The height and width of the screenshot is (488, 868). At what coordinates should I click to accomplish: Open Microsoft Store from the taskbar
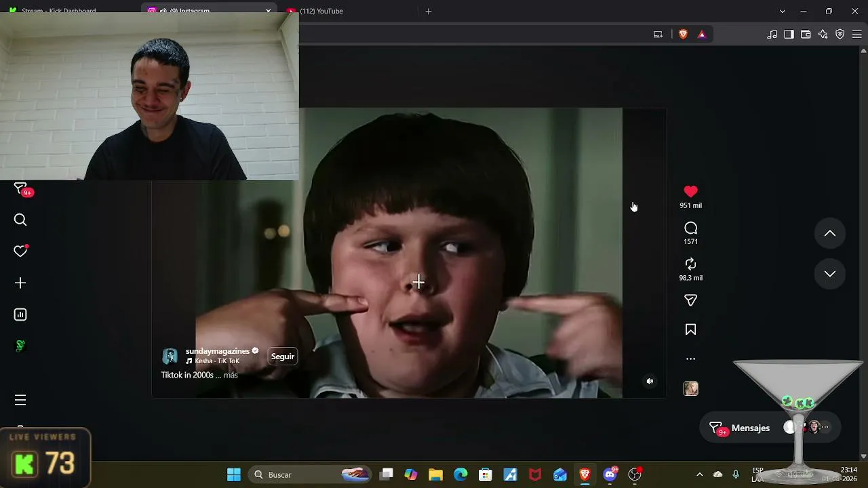pyautogui.click(x=485, y=474)
